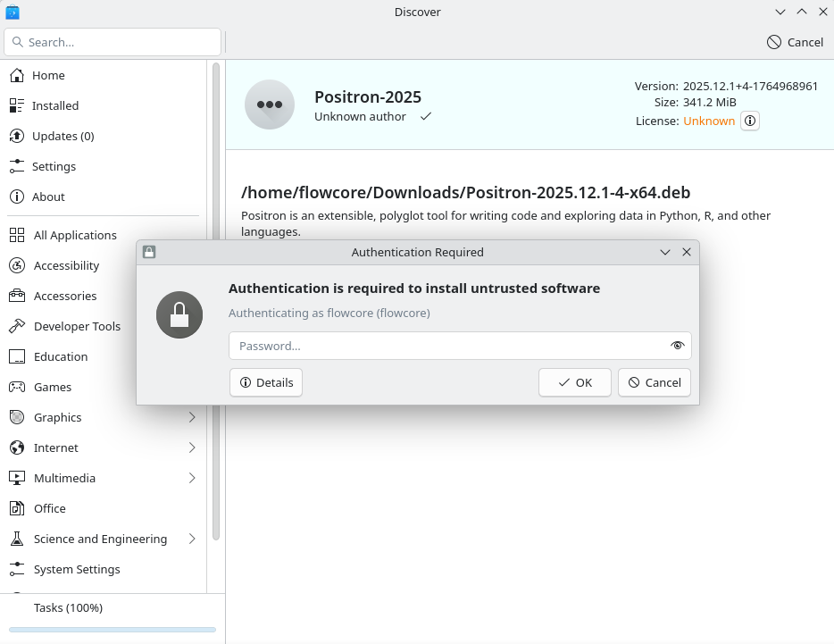This screenshot has height=644, width=834.
Task: Click the Tasks progress bar
Action: [x=113, y=630]
